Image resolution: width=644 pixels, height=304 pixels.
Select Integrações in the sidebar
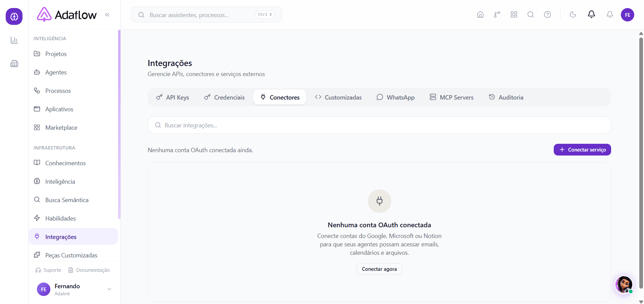pos(73,237)
